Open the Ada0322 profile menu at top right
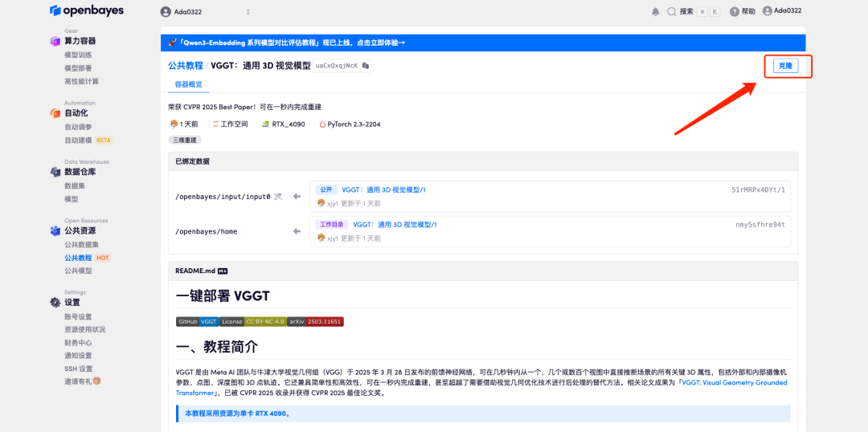 (782, 10)
